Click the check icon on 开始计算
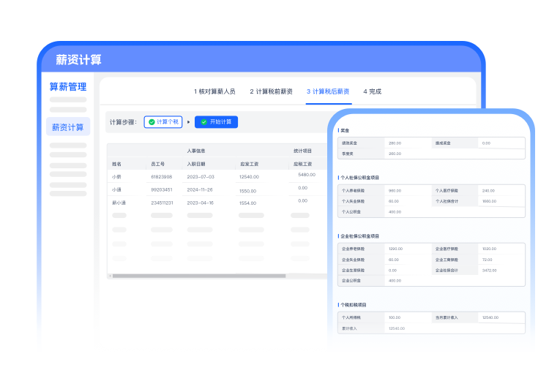The width and height of the screenshot is (549, 392). tap(203, 122)
